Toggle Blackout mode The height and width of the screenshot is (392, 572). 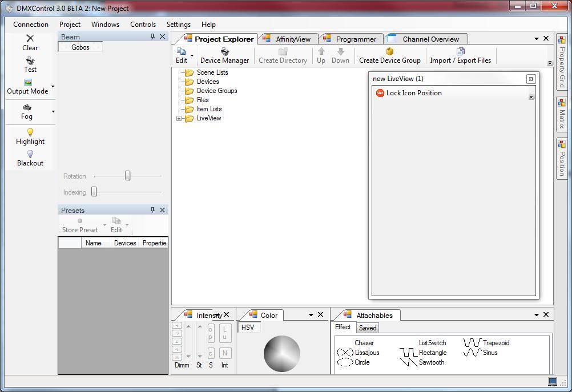click(30, 154)
